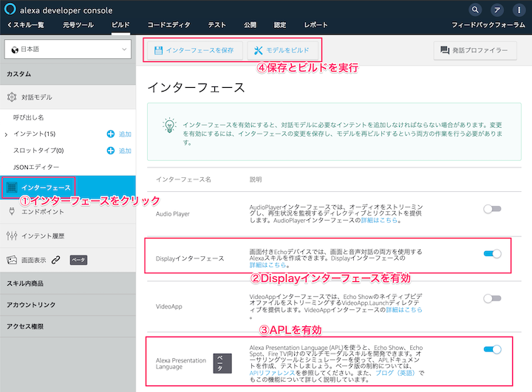Click the 説明 column header
Image resolution: width=532 pixels, height=392 pixels.
[x=256, y=179]
